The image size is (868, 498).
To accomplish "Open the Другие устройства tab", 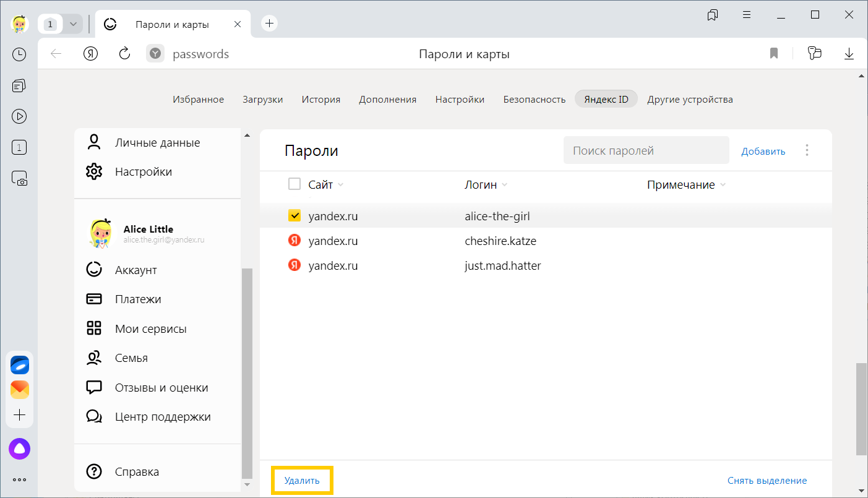I will coord(690,99).
